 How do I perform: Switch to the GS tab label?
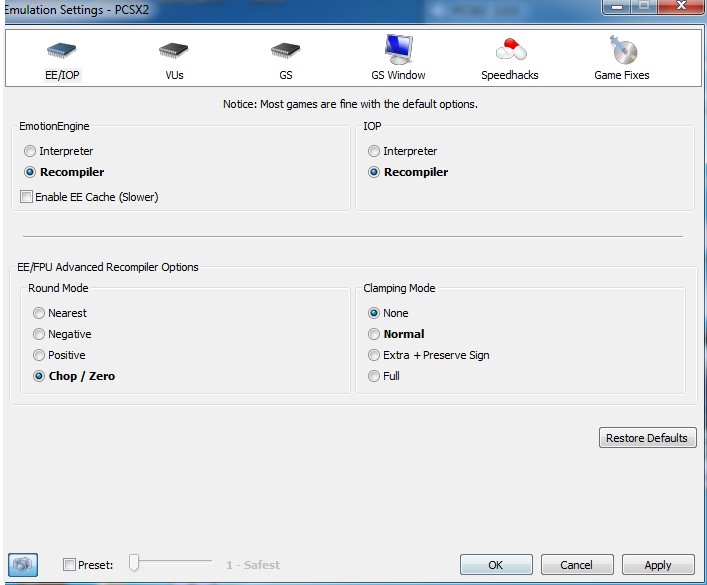286,75
